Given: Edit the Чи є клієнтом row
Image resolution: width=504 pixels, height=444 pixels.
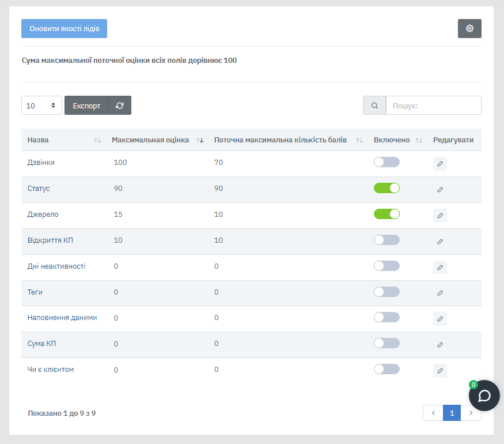Looking at the screenshot, I should click(x=440, y=371).
